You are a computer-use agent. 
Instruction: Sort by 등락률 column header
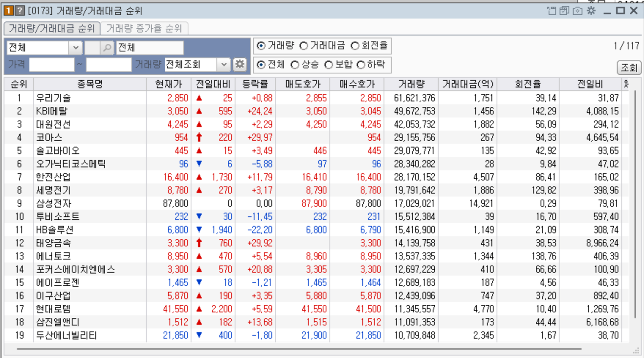(255, 84)
